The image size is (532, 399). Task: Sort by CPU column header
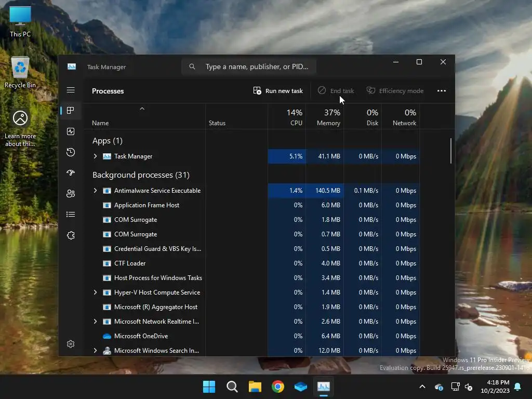pos(287,117)
